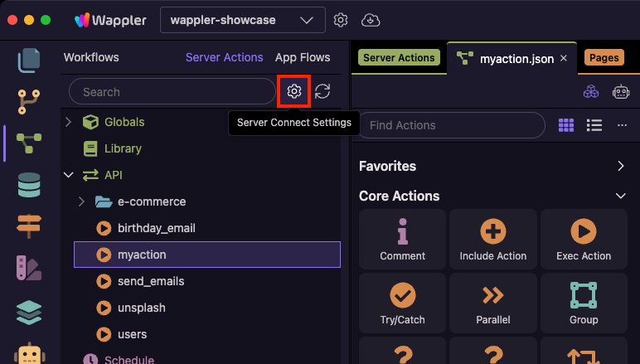Switch actions to grid view
Screen dimensions: 640x364
[x=566, y=125]
